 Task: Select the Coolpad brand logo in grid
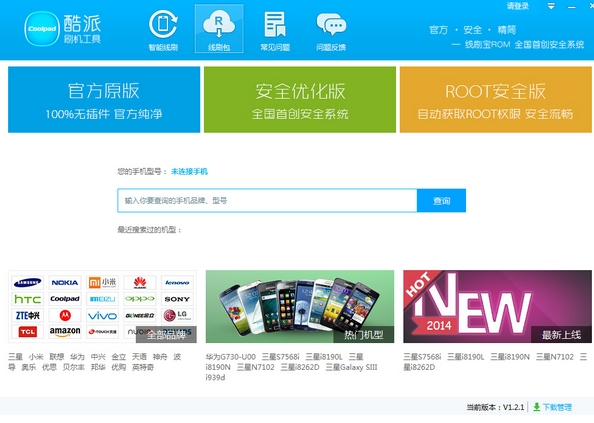pos(65,299)
